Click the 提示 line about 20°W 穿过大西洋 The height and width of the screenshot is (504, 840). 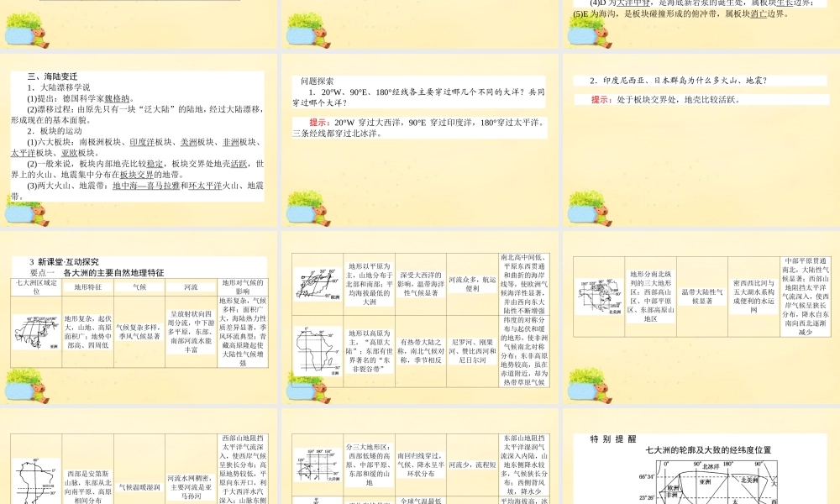(x=420, y=128)
